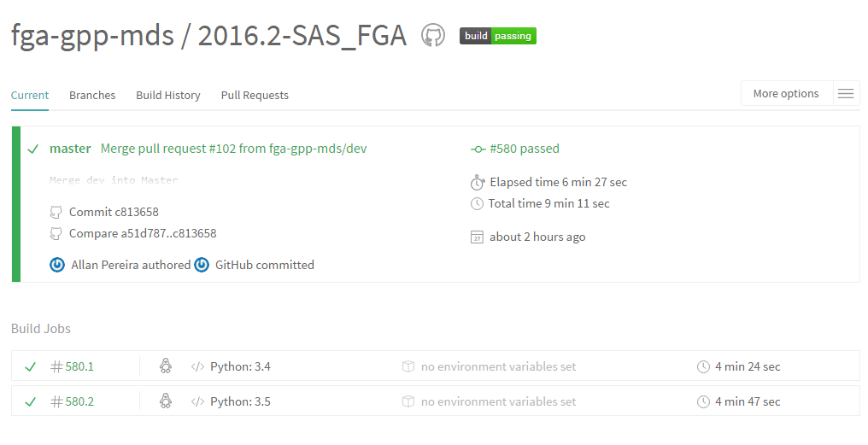Click Allan Pereira's avatar icon
The height and width of the screenshot is (445, 868).
click(x=57, y=265)
